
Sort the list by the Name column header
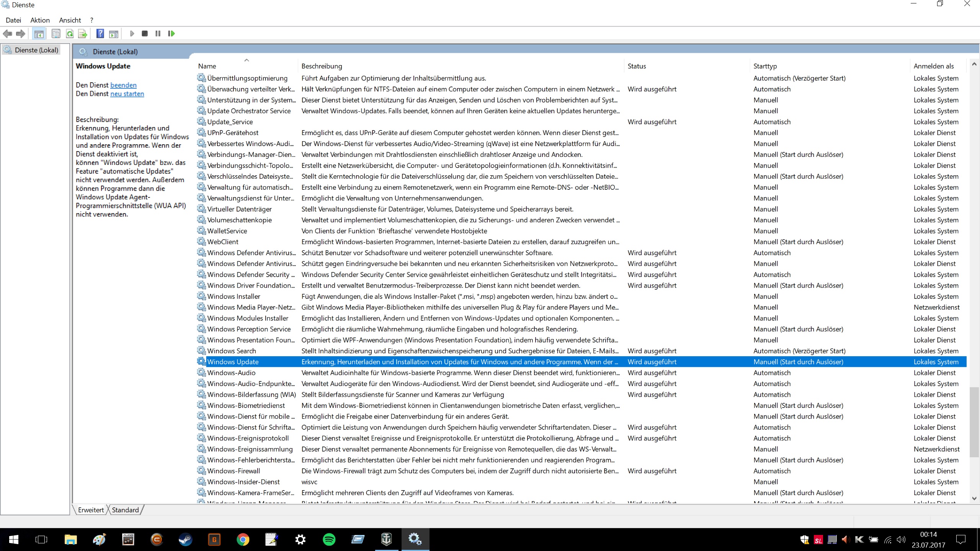click(x=207, y=66)
